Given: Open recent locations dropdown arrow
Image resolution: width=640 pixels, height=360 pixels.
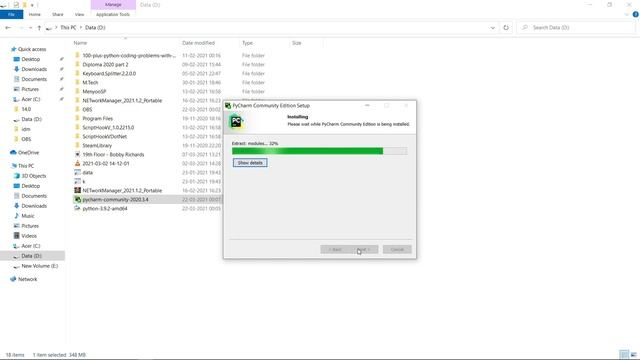Looking at the screenshot, I should (x=31, y=28).
